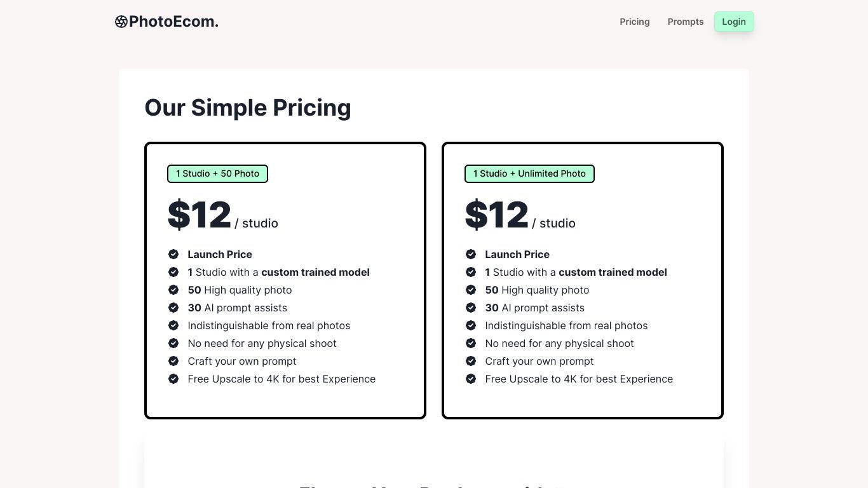868x488 pixels.
Task: Click checkmark by right Indistinguishable from real photos
Action: point(471,325)
